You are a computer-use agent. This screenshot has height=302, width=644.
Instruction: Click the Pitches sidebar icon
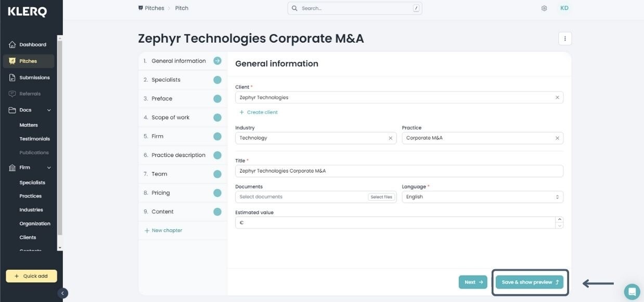point(12,61)
